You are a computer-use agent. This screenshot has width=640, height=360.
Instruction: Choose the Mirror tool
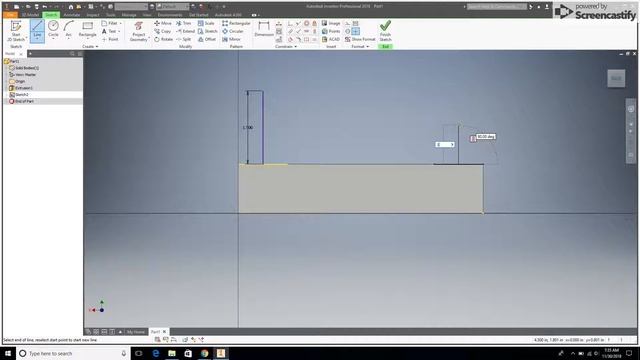(231, 39)
